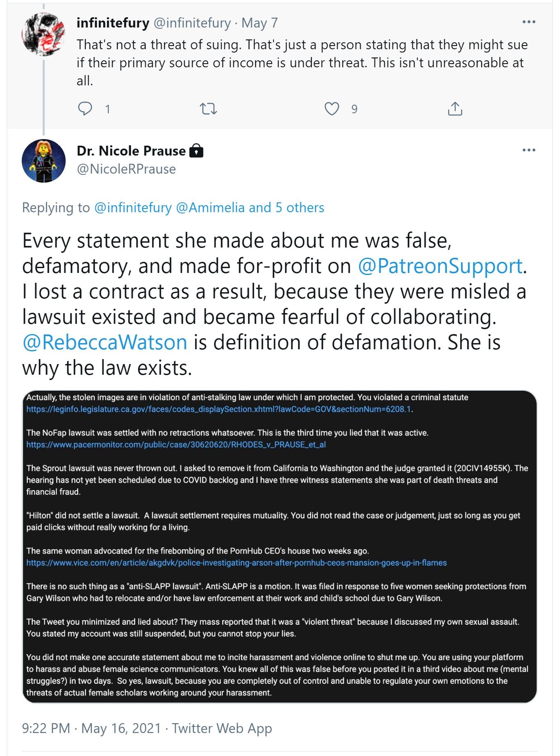Screen dimensions: 560x756
Task: Like infinitefury's tweet with the heart icon
Action: coord(331,109)
